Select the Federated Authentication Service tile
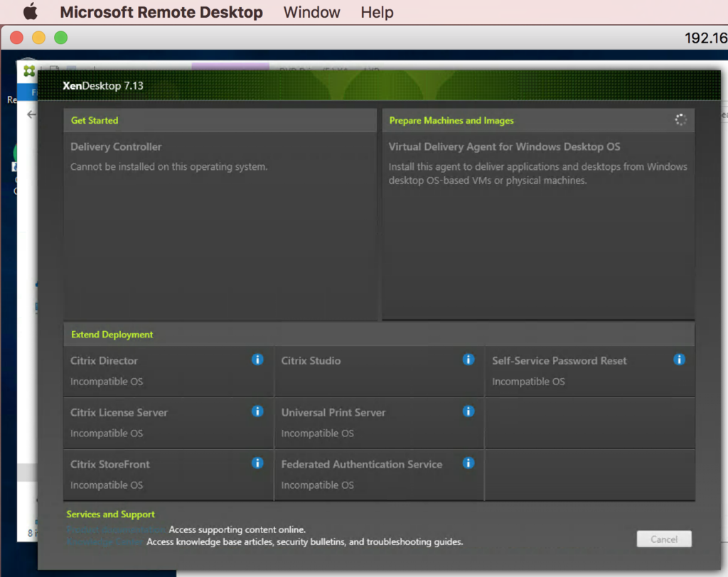The width and height of the screenshot is (728, 577). [379, 475]
